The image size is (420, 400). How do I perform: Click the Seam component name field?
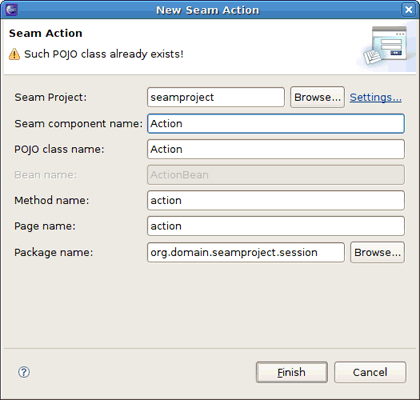(276, 123)
